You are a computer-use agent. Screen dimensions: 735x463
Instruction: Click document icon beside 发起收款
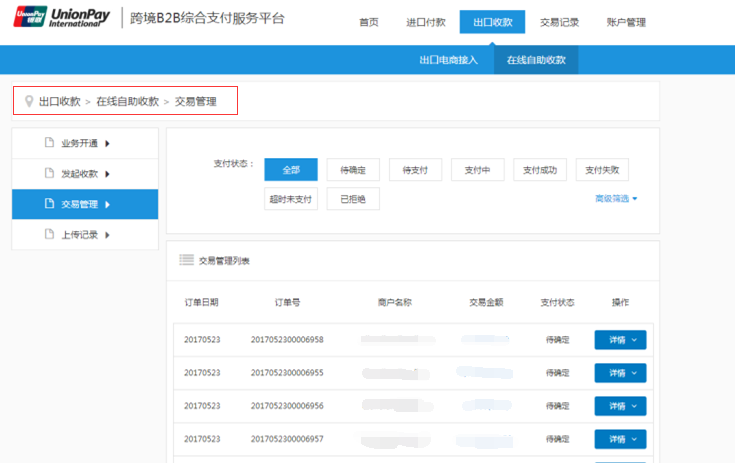48,173
